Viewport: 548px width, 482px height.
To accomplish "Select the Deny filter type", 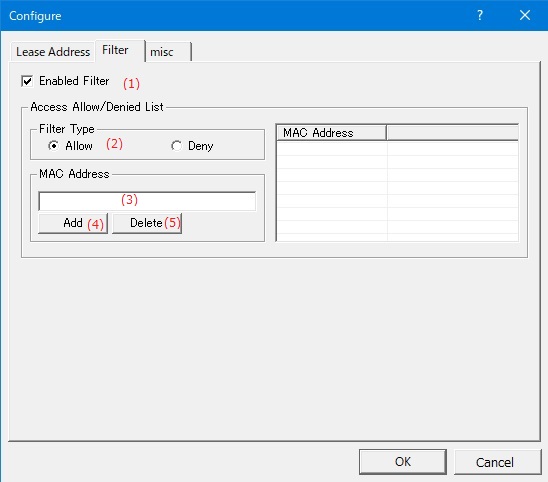I will point(176,145).
